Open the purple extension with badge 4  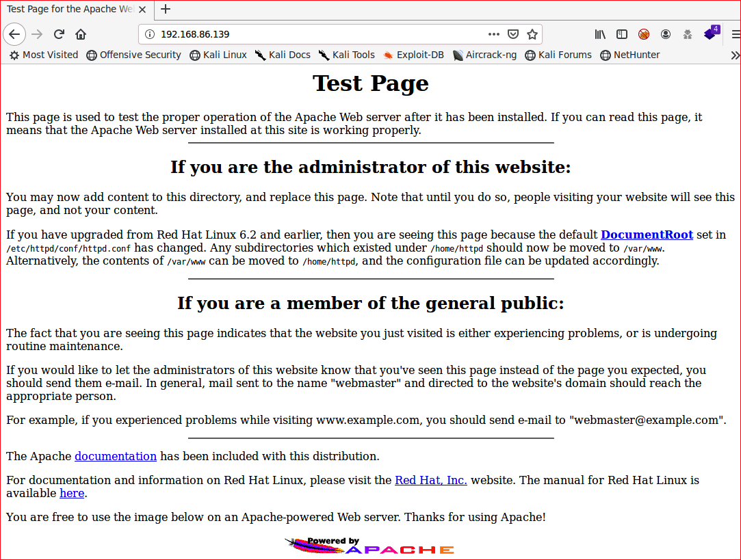coord(711,33)
